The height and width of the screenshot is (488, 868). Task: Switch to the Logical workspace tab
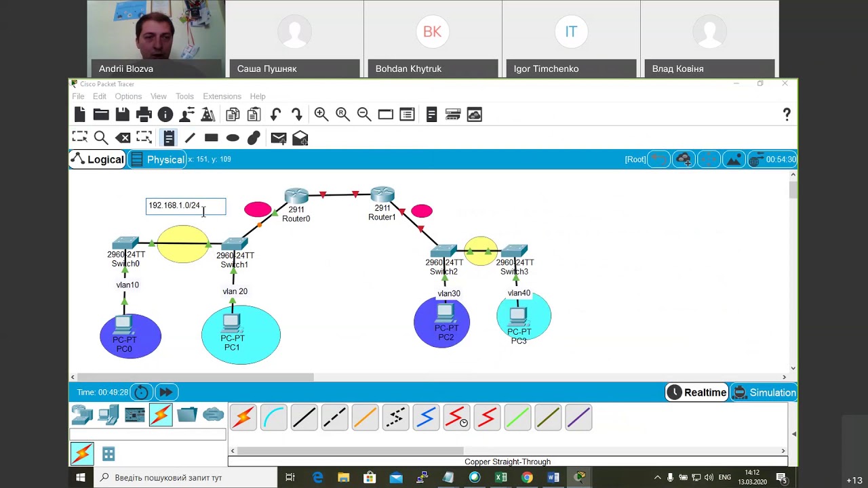tap(98, 159)
